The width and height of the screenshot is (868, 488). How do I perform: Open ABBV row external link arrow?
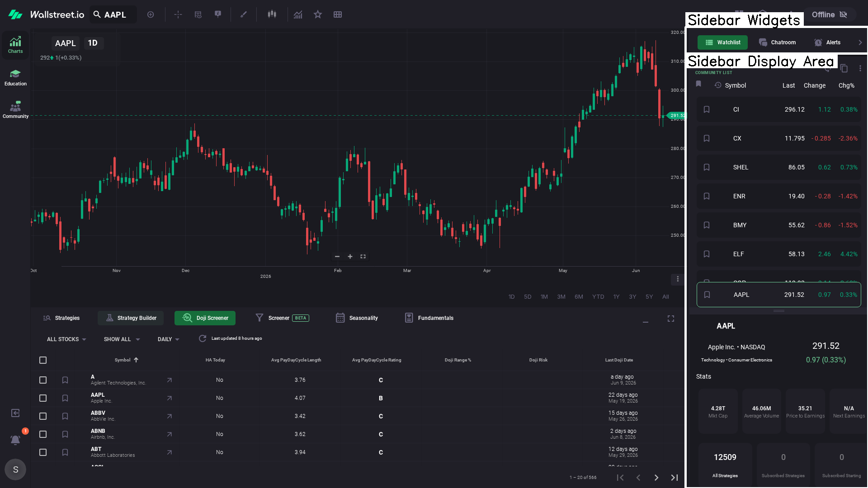[170, 416]
